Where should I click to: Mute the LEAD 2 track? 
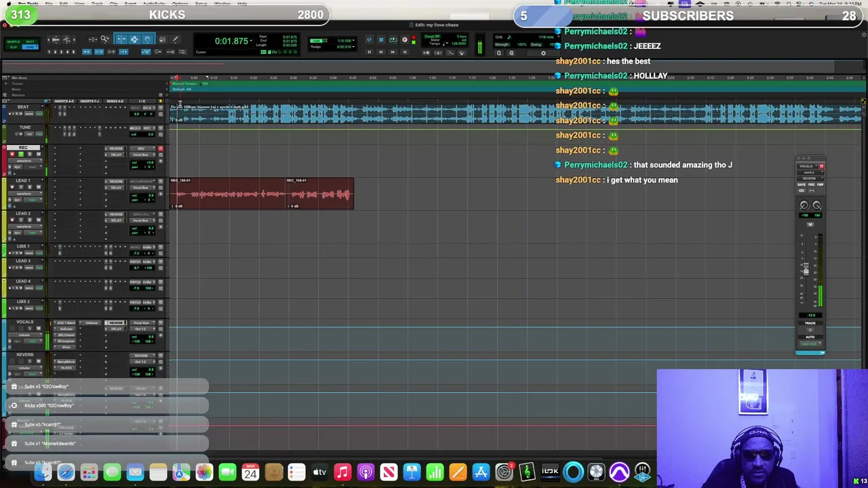pos(39,220)
